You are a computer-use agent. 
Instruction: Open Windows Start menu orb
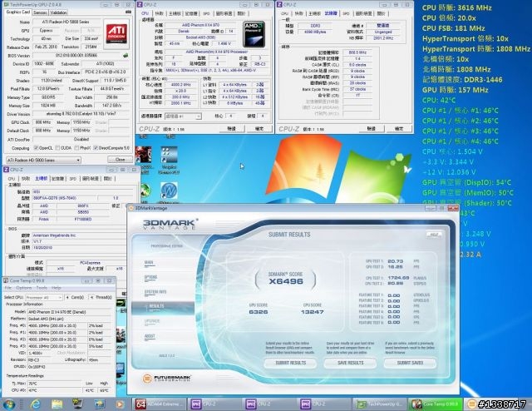(x=9, y=404)
